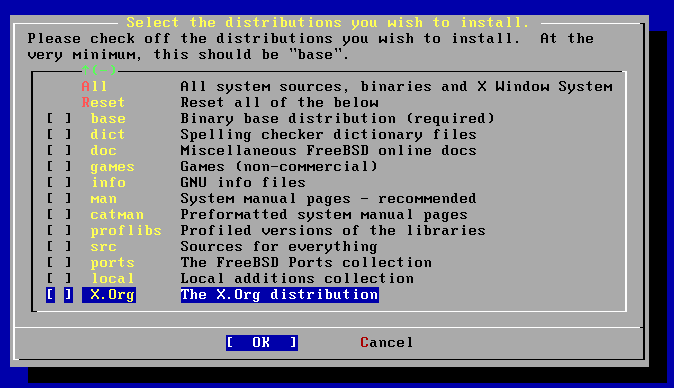674x388 pixels.
Task: Select the 'Binary base distribution (required)' description
Action: pyautogui.click(x=337, y=119)
